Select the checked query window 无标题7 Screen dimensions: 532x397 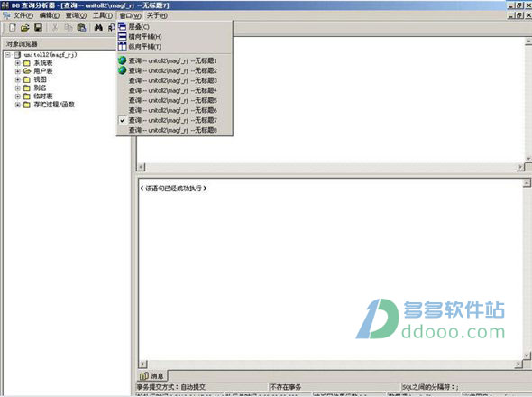tap(174, 120)
